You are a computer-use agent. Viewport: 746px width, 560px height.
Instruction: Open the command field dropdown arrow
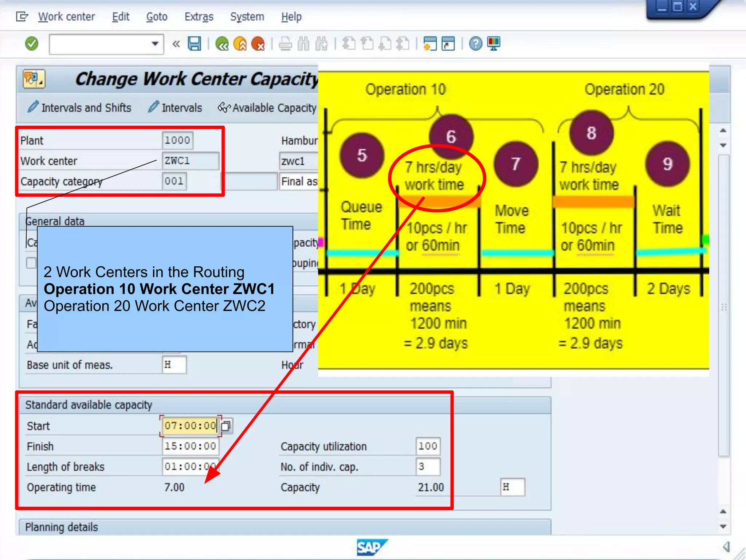click(x=155, y=44)
